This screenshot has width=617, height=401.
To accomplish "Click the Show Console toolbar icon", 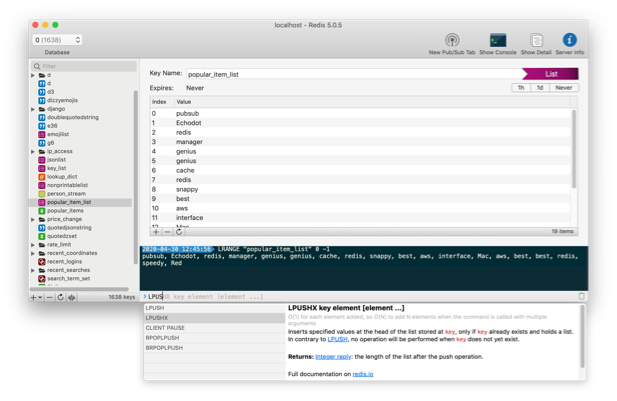I will tap(498, 40).
